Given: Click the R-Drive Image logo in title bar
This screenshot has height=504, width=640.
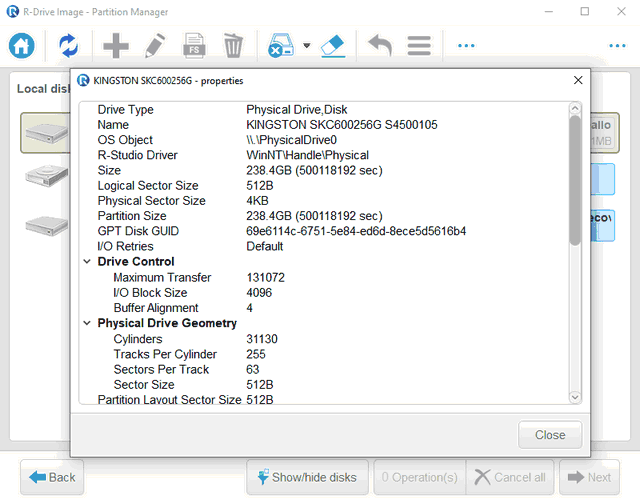Looking at the screenshot, I should (13, 11).
